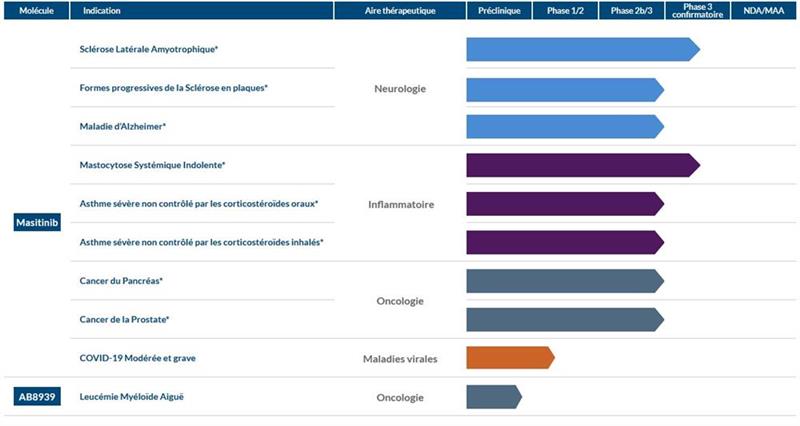Click the Neurologie therapeutic area label
The width and height of the screenshot is (800, 426).
click(399, 88)
